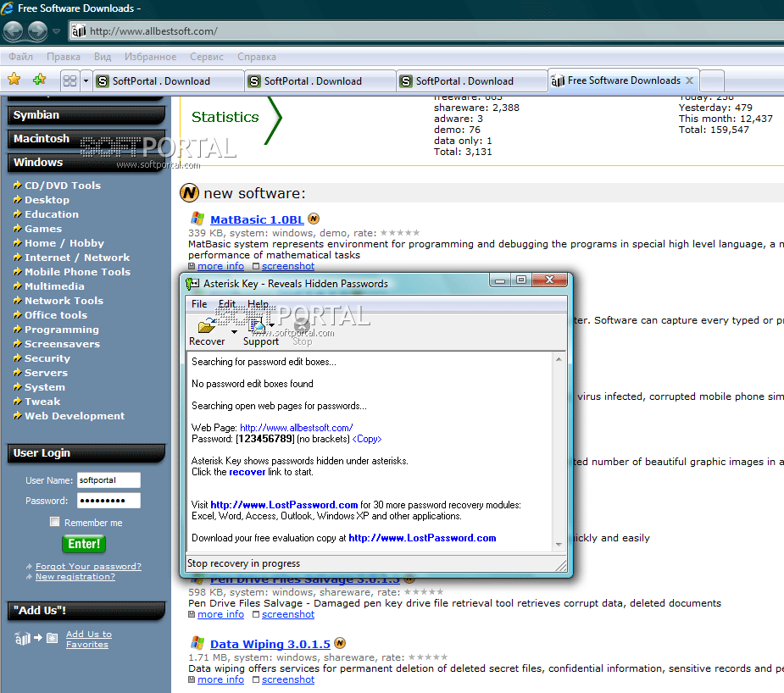Open the Справка menu
Viewport: 784px width, 693px height.
point(257,57)
